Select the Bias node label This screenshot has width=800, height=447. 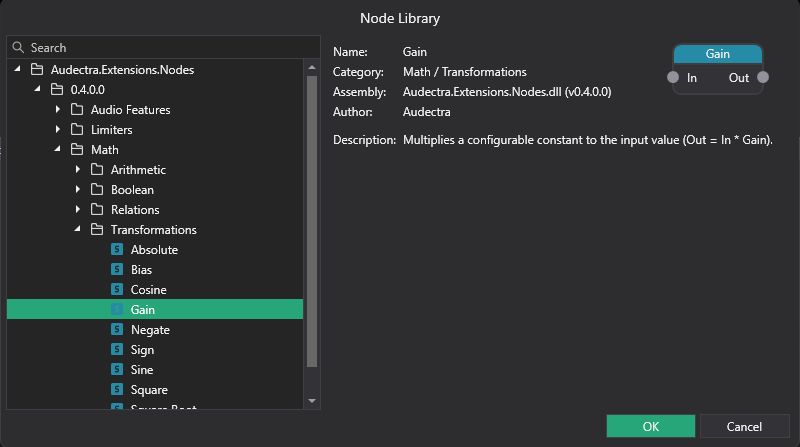click(141, 269)
